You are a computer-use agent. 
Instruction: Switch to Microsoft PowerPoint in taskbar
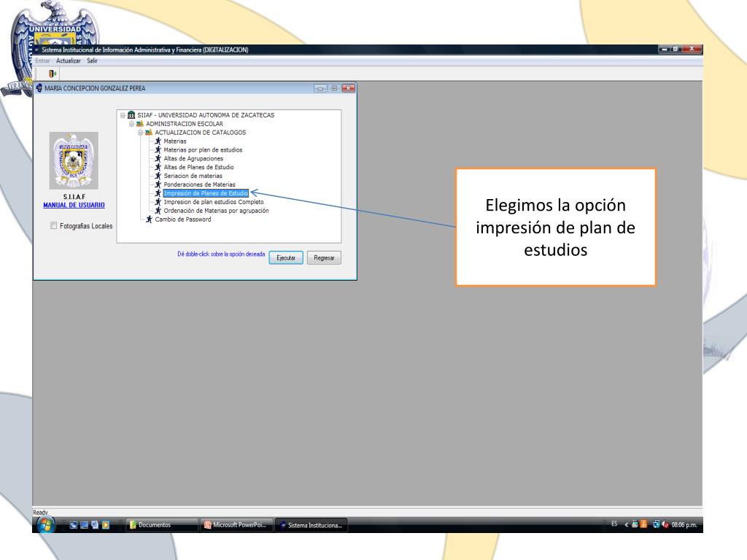click(x=236, y=524)
